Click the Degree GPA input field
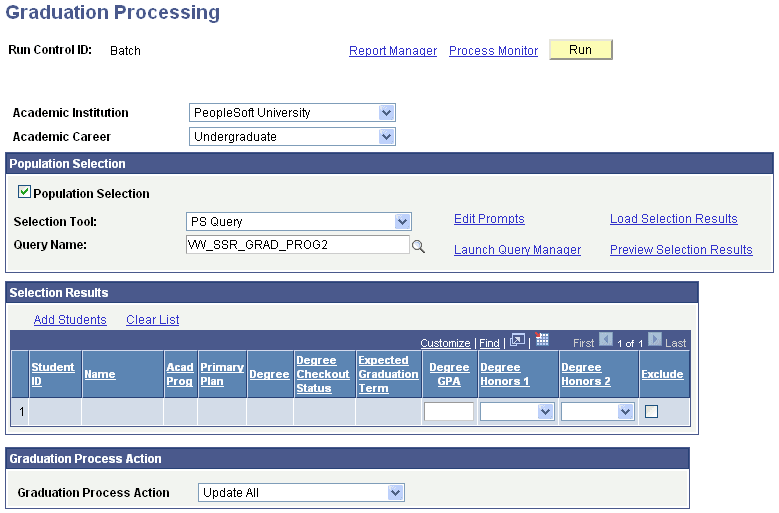 [449, 412]
